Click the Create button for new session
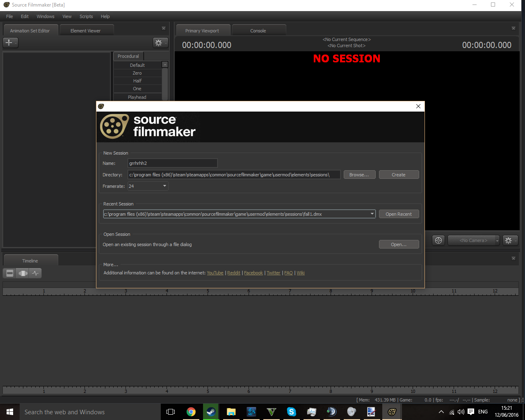Screen dimensions: 525x420 399,175
